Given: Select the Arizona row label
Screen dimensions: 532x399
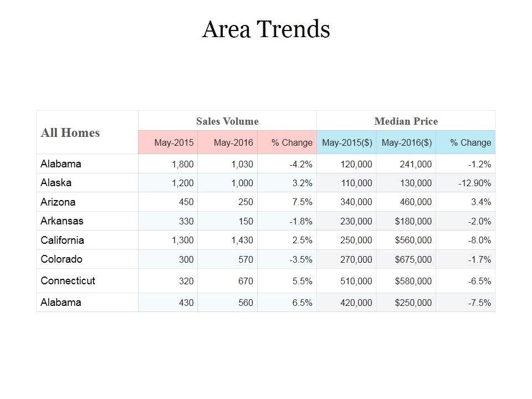Looking at the screenshot, I should pyautogui.click(x=87, y=202).
